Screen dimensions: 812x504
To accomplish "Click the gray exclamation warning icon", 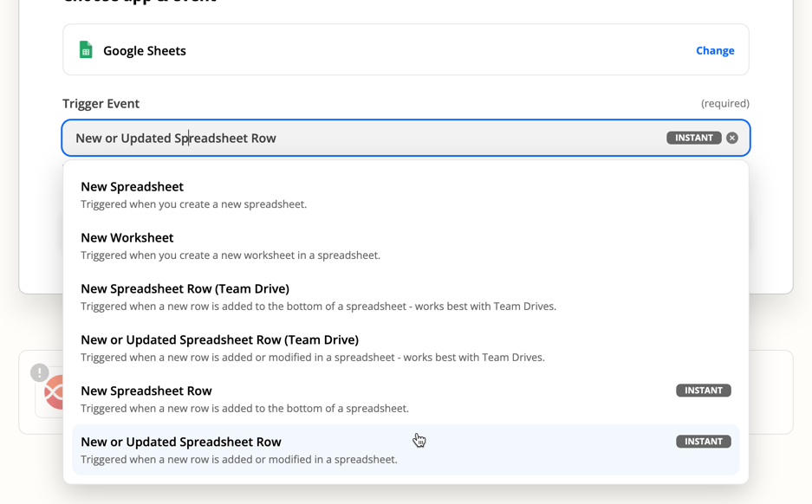I will point(39,372).
